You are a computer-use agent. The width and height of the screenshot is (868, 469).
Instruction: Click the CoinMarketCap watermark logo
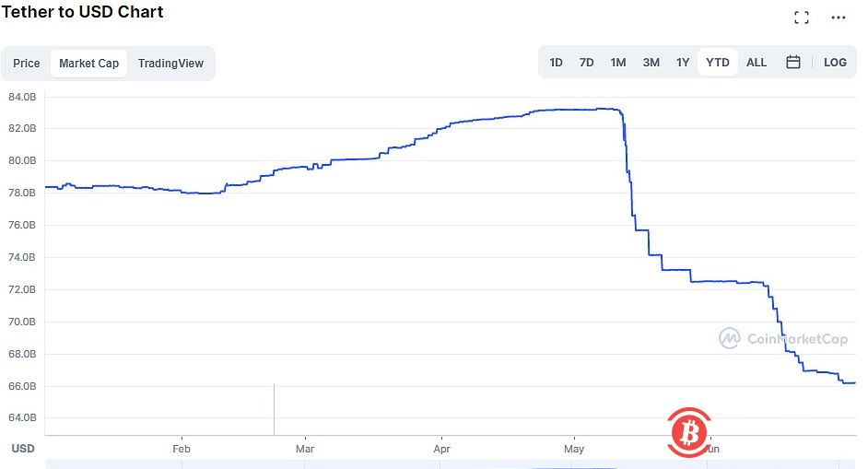point(783,339)
